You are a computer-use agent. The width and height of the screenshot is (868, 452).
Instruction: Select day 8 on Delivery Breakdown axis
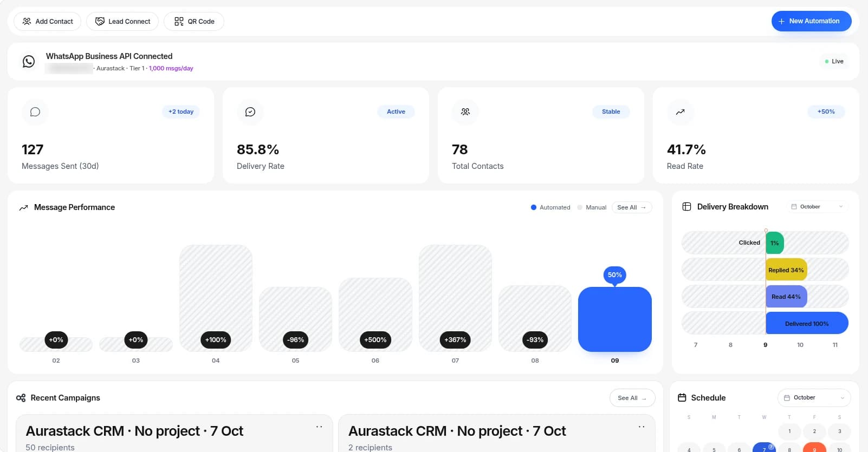click(x=730, y=345)
